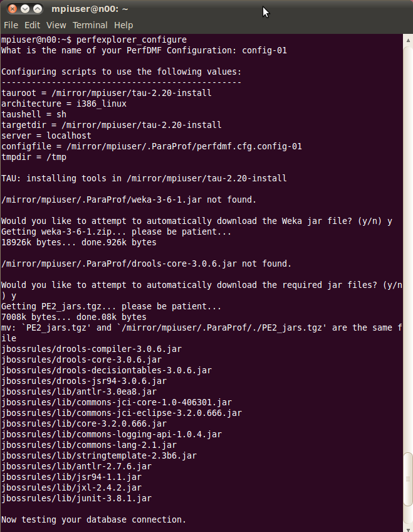Viewport: 413px width, 532px height.
Task: Open the Edit menu
Action: click(32, 25)
